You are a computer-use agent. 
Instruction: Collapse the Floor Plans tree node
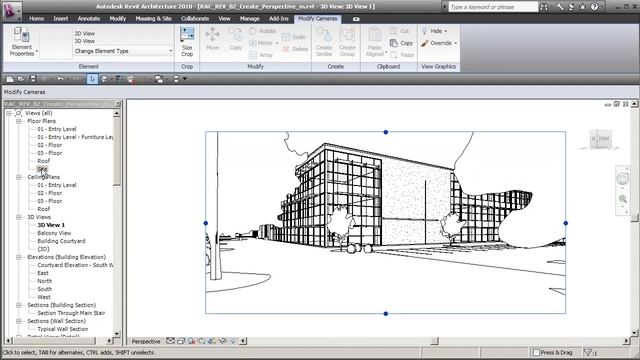click(19, 121)
